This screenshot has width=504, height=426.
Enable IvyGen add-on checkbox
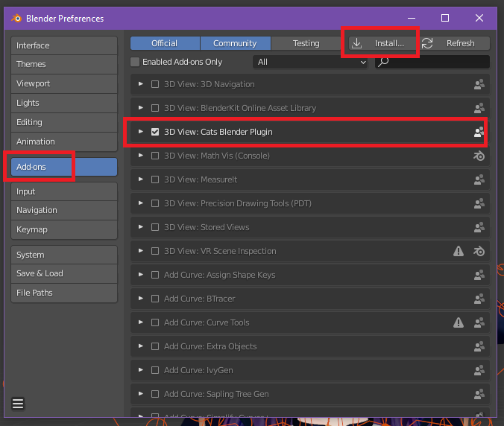pyautogui.click(x=155, y=370)
